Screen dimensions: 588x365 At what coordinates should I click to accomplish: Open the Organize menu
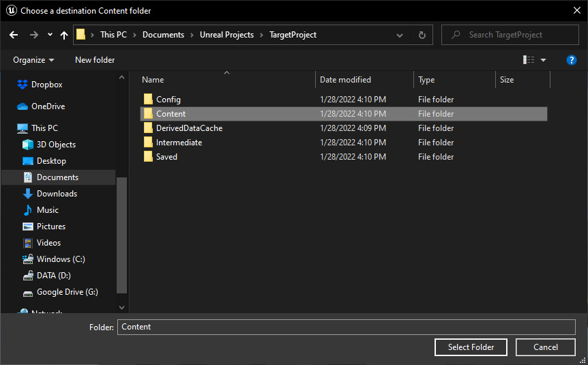(x=33, y=60)
